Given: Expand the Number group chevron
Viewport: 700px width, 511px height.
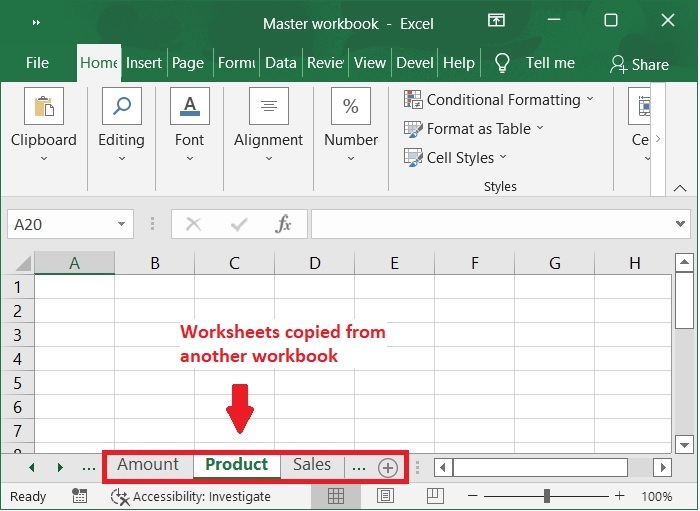Looking at the screenshot, I should coord(351,158).
